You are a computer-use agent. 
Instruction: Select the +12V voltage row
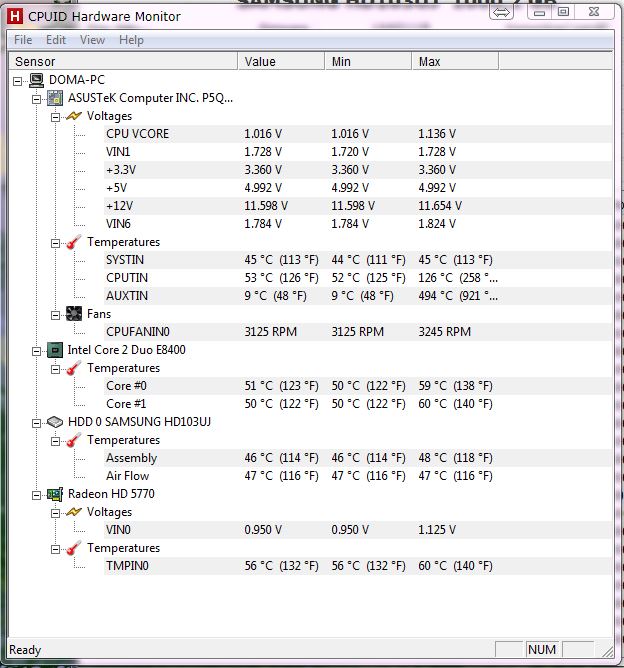coord(357,206)
